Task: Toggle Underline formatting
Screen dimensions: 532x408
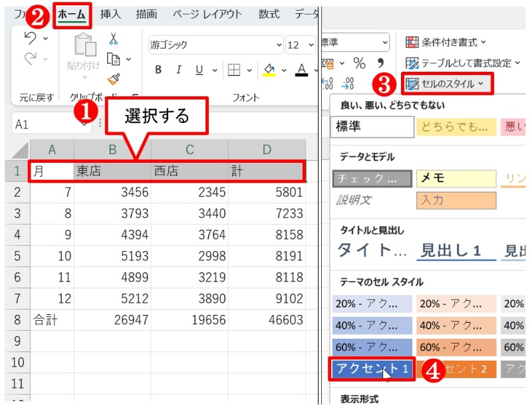Action: [x=199, y=70]
